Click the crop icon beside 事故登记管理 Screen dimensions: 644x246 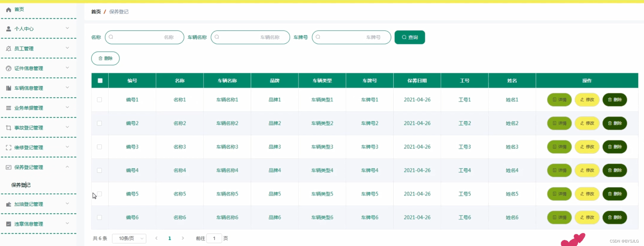[x=9, y=128]
